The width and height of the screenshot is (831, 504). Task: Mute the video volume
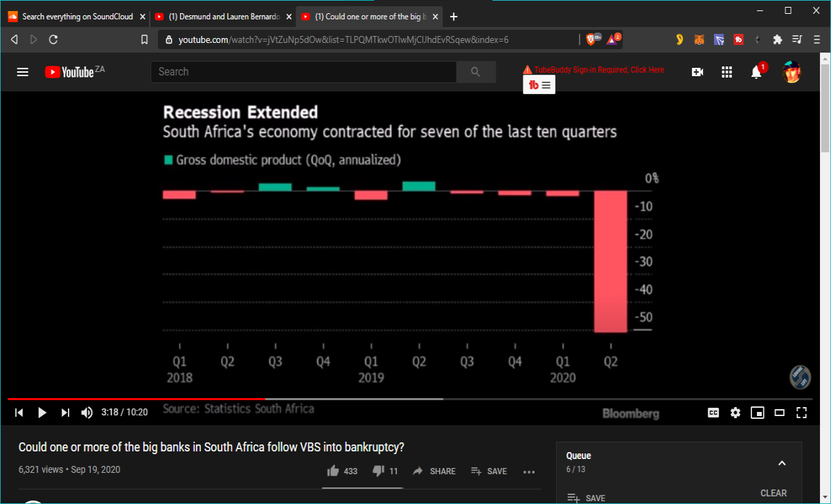(x=87, y=413)
